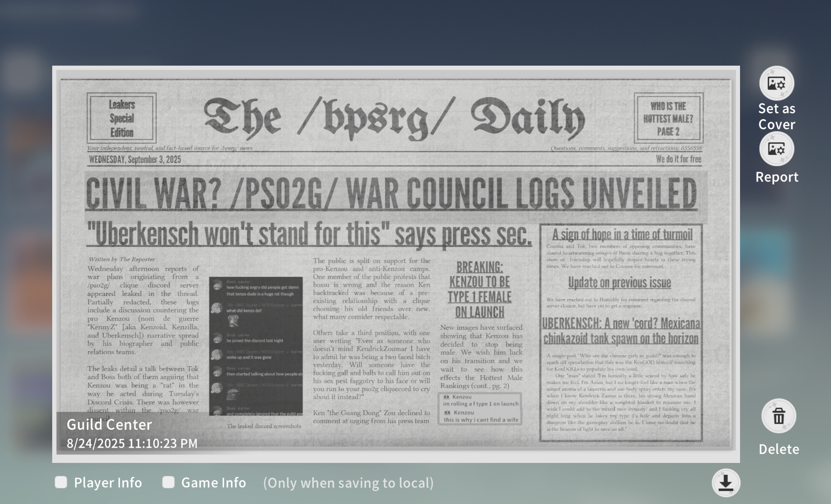Enable the Player Info checkbox

click(61, 482)
